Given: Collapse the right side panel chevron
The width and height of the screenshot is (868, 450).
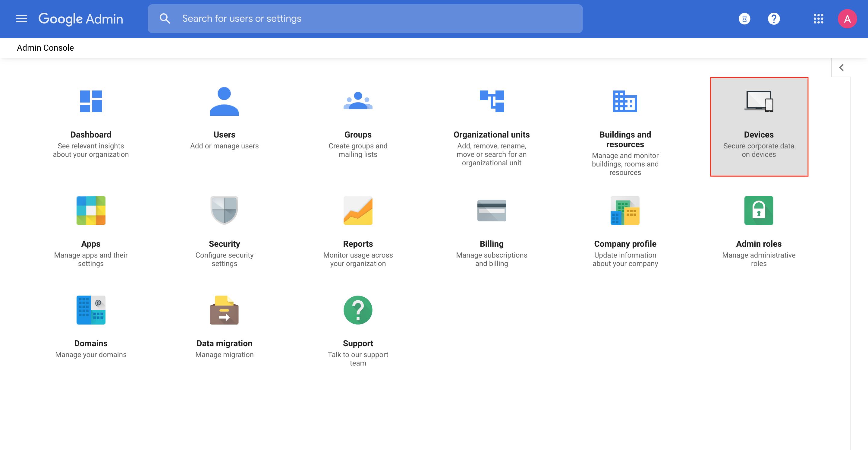Looking at the screenshot, I should [x=841, y=68].
